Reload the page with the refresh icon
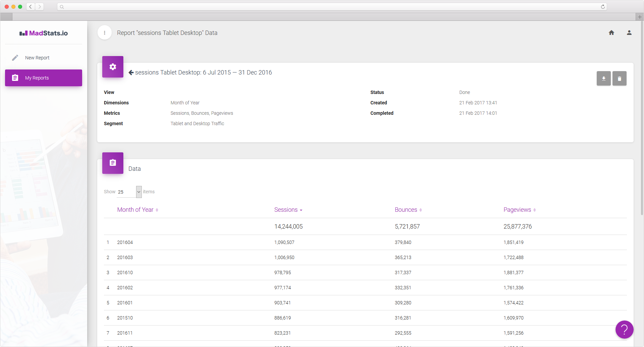Viewport: 644px width, 347px height. (603, 7)
